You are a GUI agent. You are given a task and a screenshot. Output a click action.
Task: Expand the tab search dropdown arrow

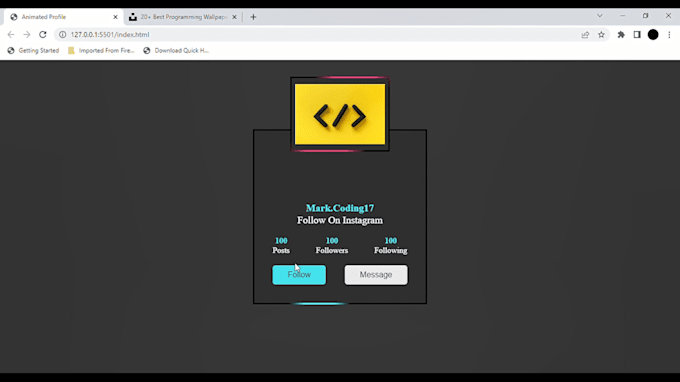click(600, 16)
